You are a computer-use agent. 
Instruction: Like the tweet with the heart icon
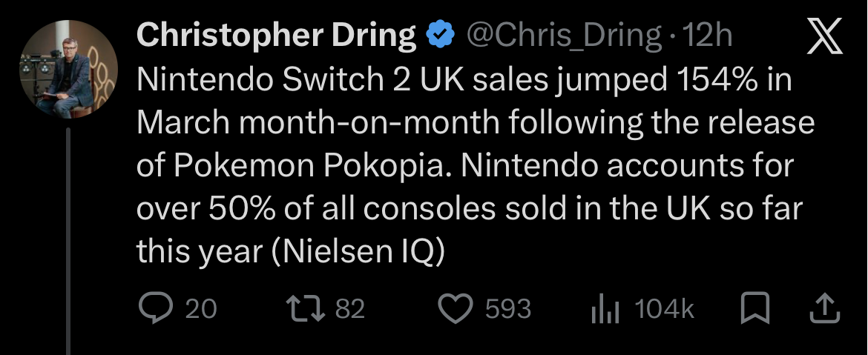pyautogui.click(x=456, y=308)
